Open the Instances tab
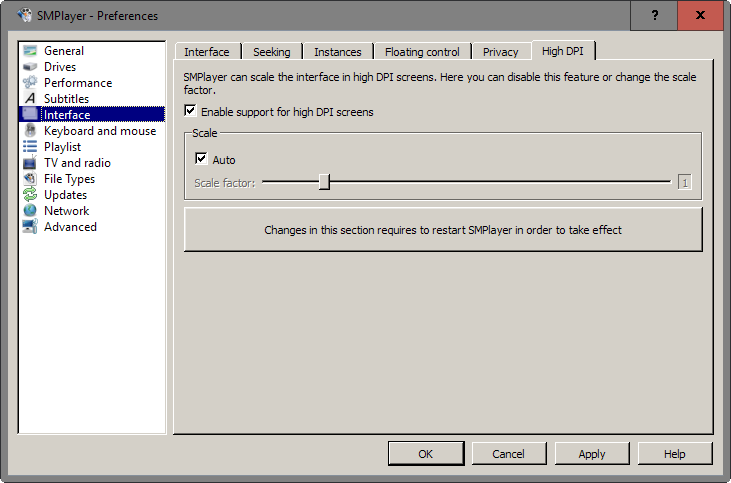This screenshot has width=731, height=483. pos(338,52)
